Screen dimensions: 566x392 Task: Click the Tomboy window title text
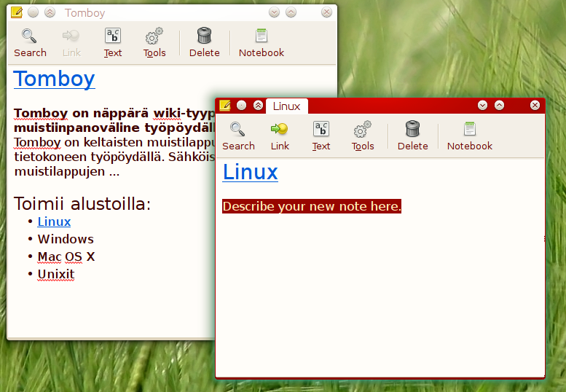tap(84, 13)
